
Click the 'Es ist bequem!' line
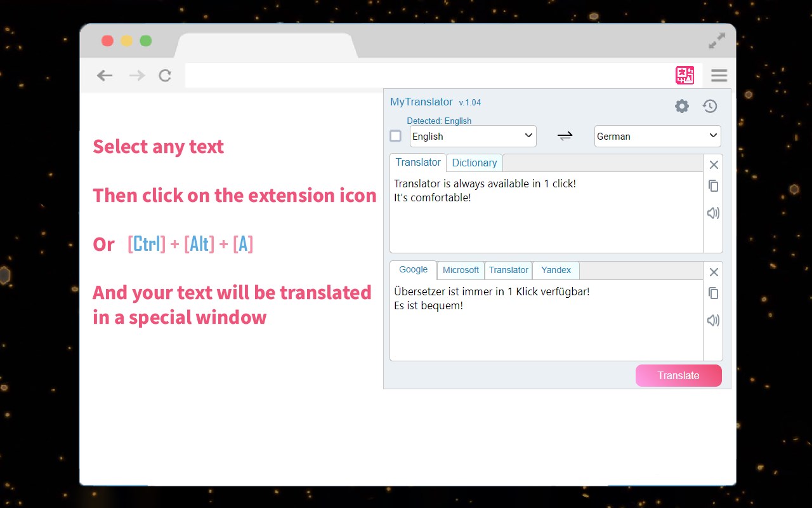[x=428, y=305]
